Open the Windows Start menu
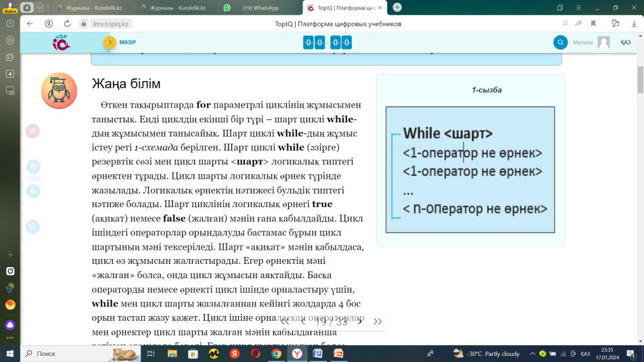The width and height of the screenshot is (644, 362). click(10, 353)
